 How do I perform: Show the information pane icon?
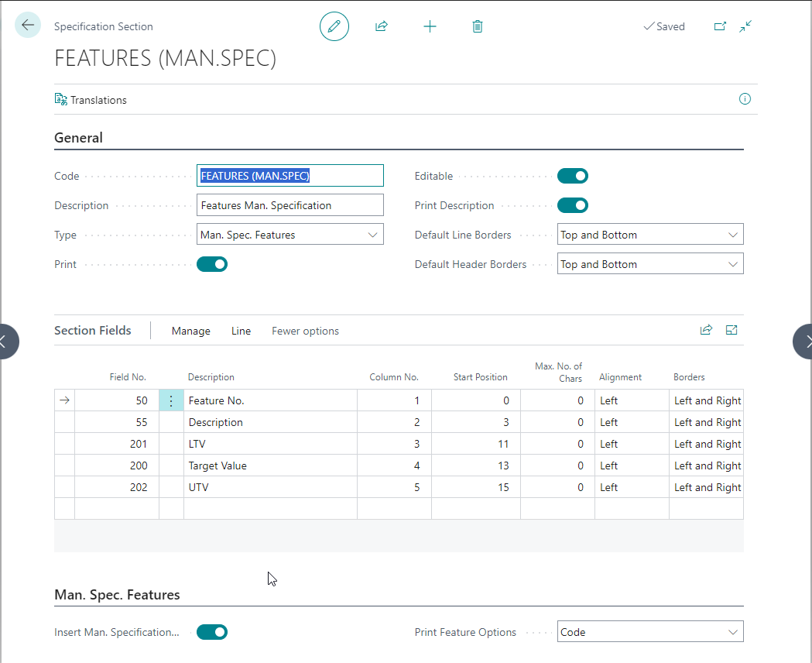[745, 99]
